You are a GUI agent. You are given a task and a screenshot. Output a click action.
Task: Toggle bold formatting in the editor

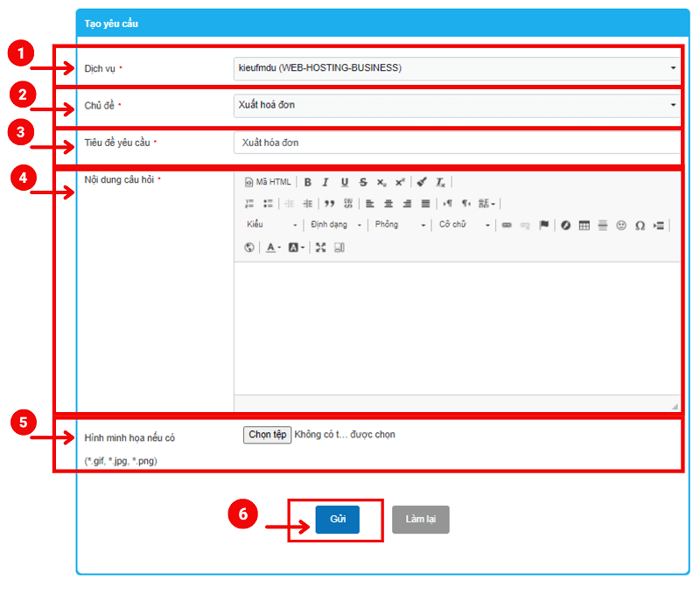coord(308,182)
